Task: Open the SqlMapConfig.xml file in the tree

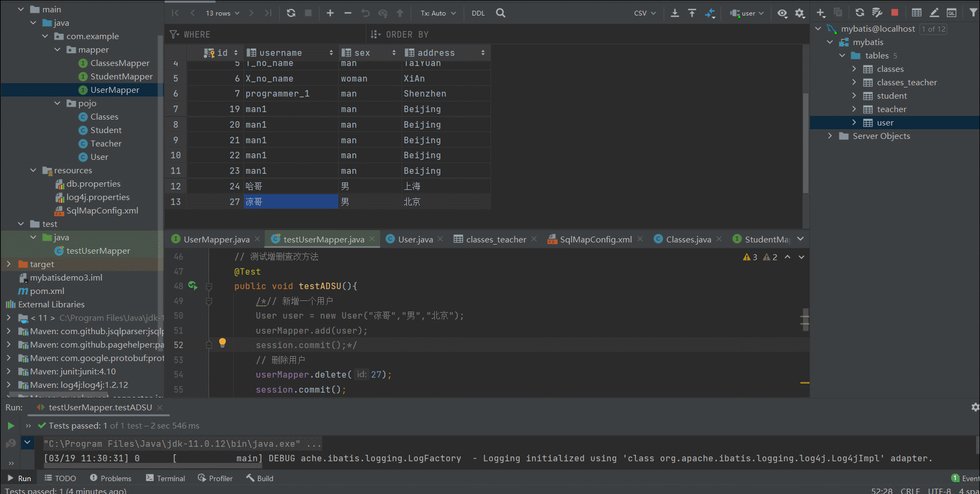Action: [102, 211]
